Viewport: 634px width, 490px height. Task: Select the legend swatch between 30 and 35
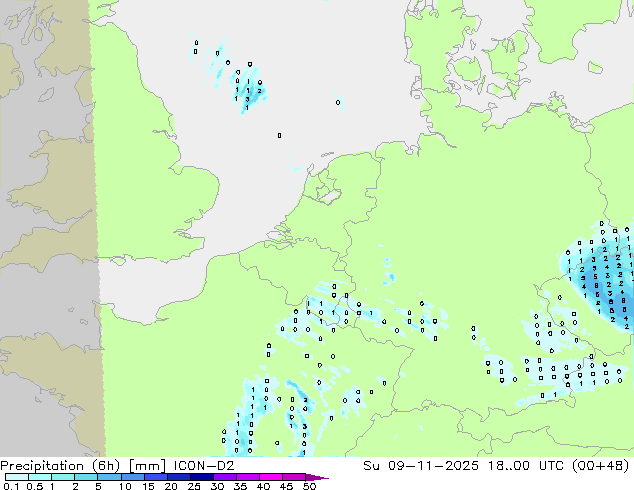pyautogui.click(x=224, y=477)
